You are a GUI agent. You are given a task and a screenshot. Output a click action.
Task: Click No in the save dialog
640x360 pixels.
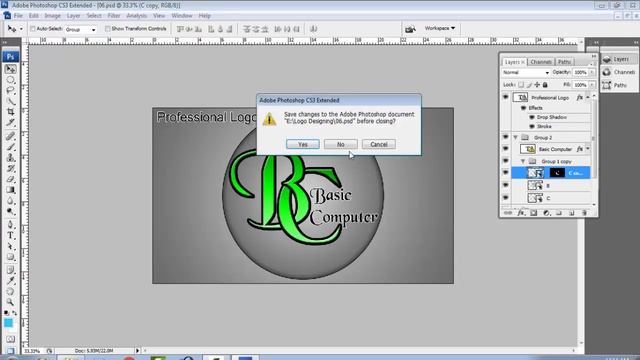(x=340, y=144)
